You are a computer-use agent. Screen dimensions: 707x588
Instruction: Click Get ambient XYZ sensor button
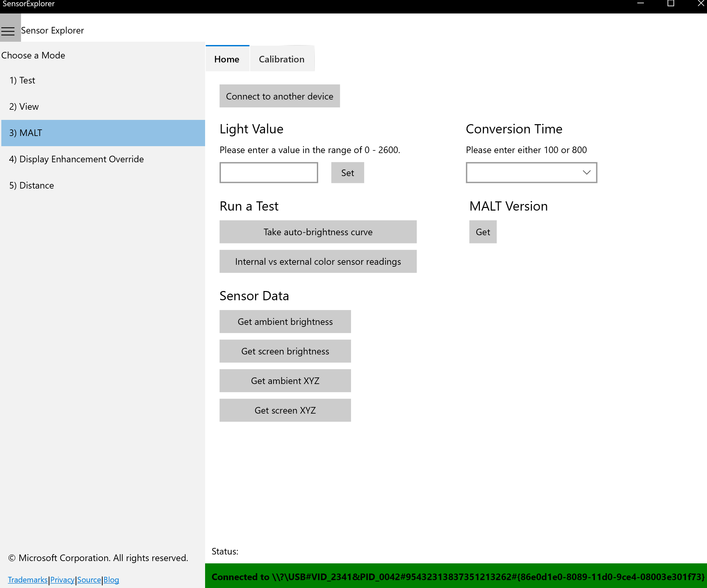pyautogui.click(x=285, y=380)
